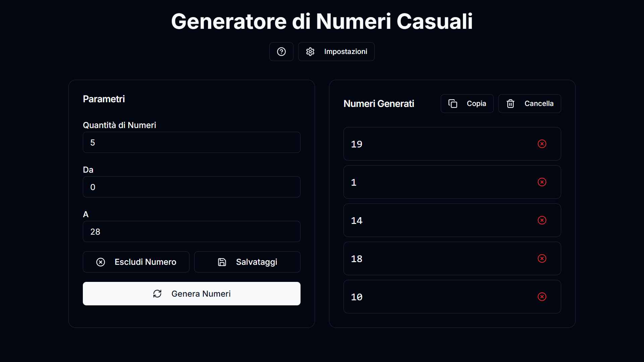Remove number 14 via its red X
This screenshot has height=362, width=644.
pos(542,220)
